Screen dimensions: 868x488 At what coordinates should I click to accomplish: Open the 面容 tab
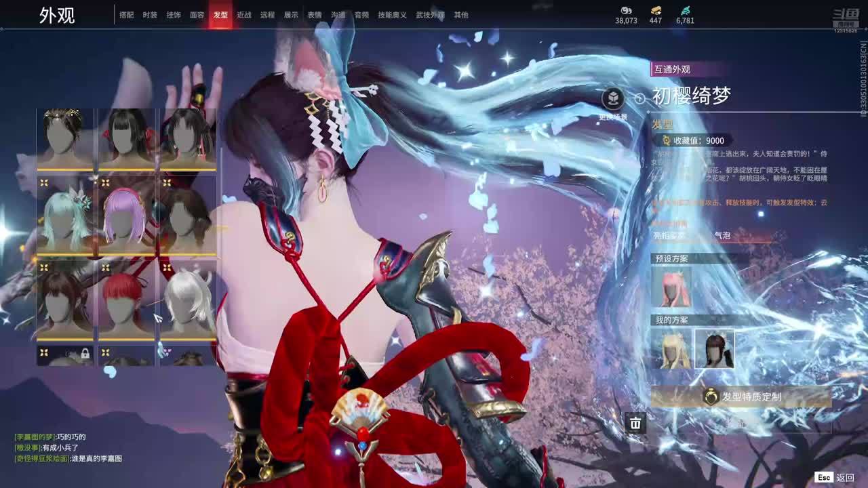pos(197,15)
